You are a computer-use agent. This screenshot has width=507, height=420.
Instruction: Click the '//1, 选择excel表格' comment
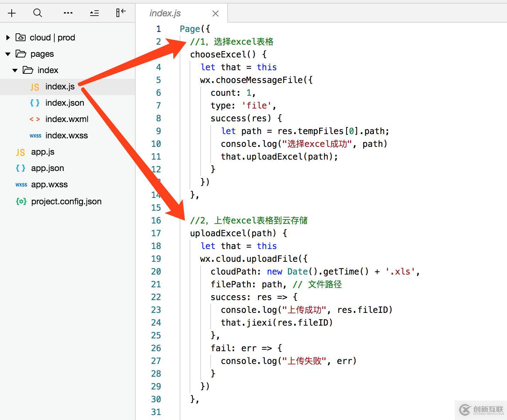tap(232, 42)
